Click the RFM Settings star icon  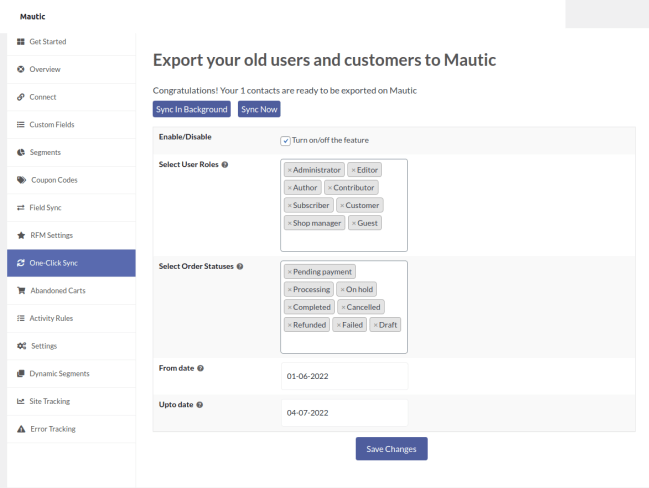(21, 235)
